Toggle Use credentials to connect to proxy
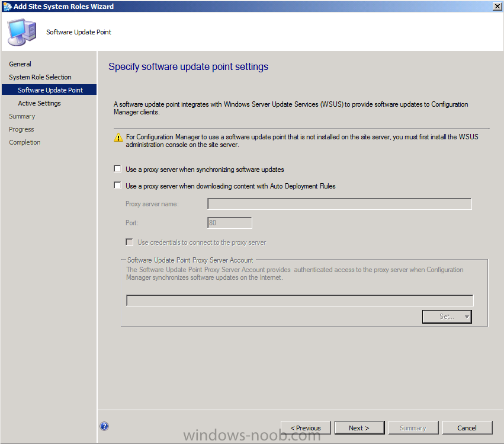This screenshot has width=504, height=444. point(130,242)
